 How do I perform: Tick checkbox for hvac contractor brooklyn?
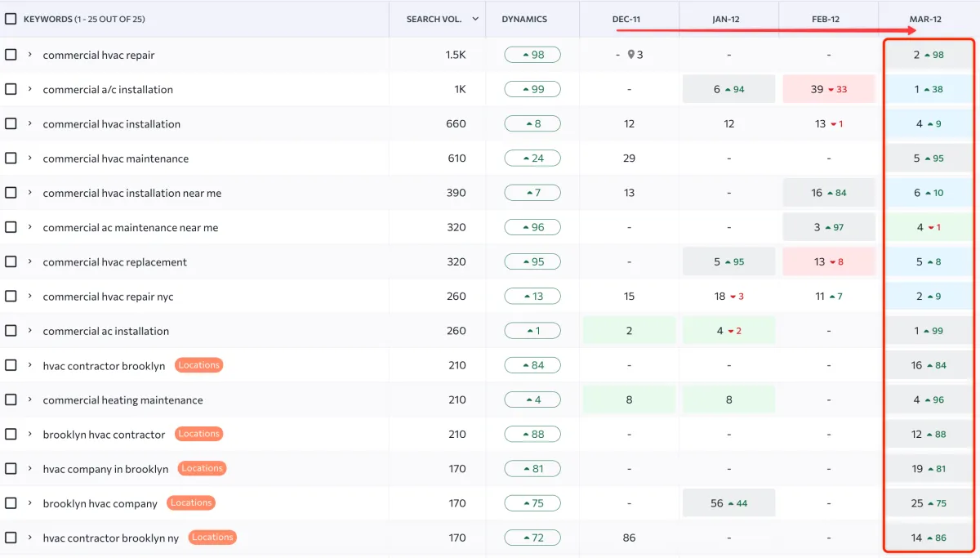tap(11, 365)
